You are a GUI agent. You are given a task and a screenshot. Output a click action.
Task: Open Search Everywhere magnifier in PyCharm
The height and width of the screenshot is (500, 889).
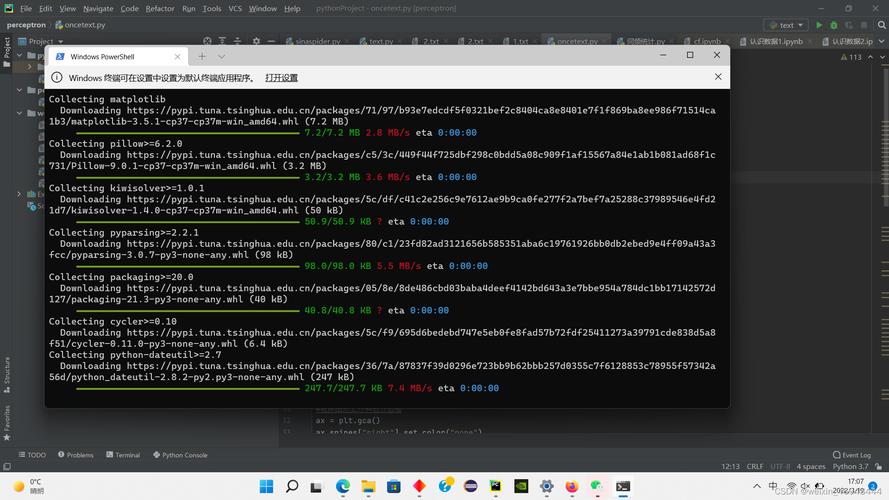tap(882, 25)
